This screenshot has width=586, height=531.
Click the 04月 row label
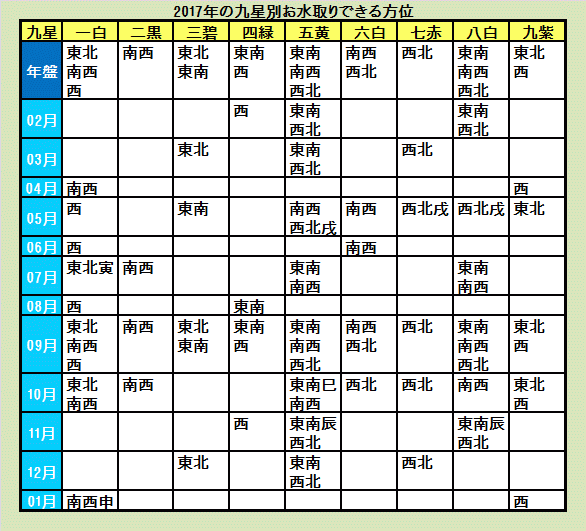[x=41, y=188]
